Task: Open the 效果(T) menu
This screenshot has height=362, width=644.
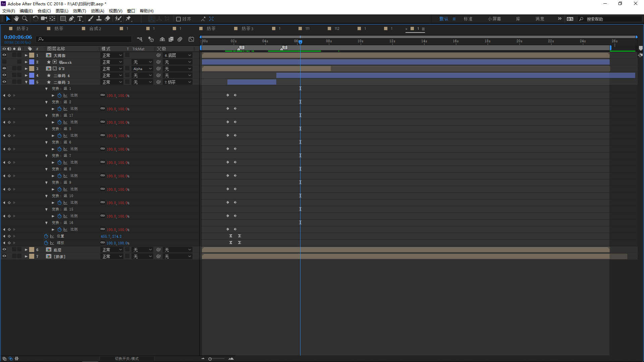Action: [79, 11]
